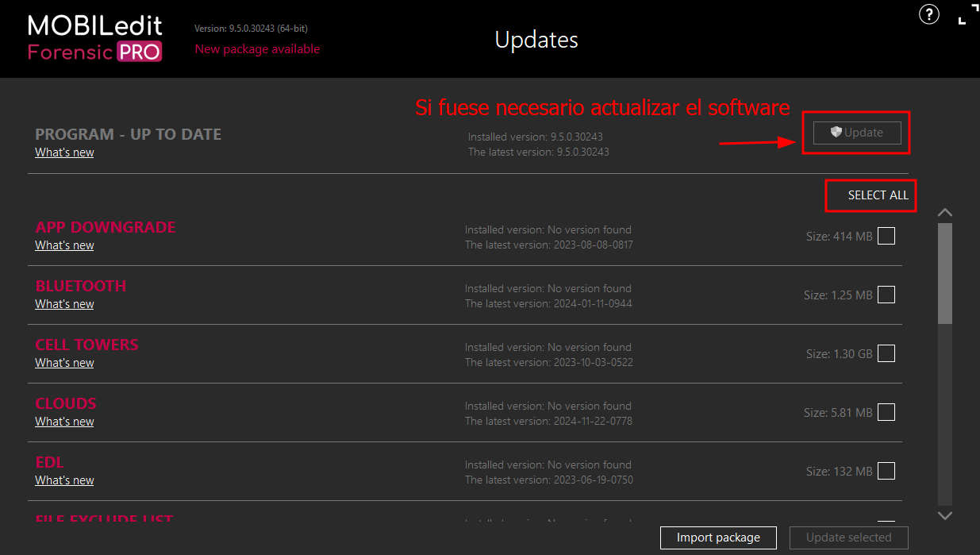Open the help question mark icon
980x555 pixels.
929,14
